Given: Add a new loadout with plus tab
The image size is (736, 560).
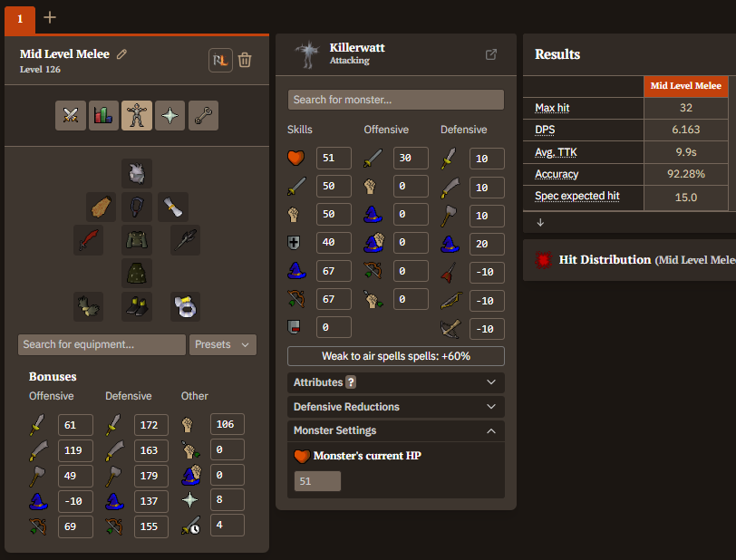Looking at the screenshot, I should pos(50,17).
